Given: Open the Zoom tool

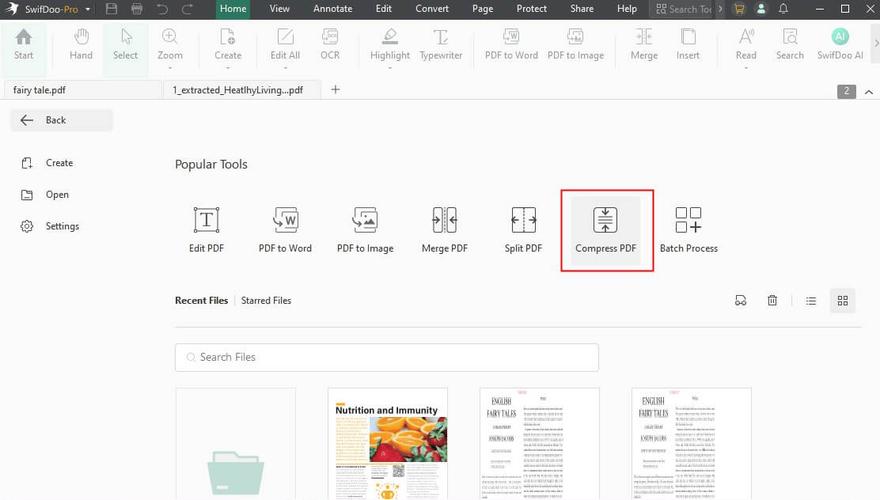Looking at the screenshot, I should 169,45.
